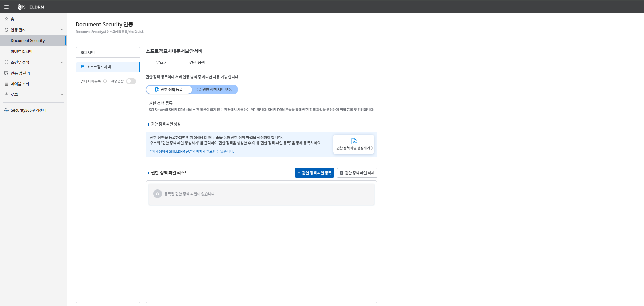Click the file icon in 권한 정책 파일 생성하기 card
644x306 pixels.
pyautogui.click(x=354, y=141)
